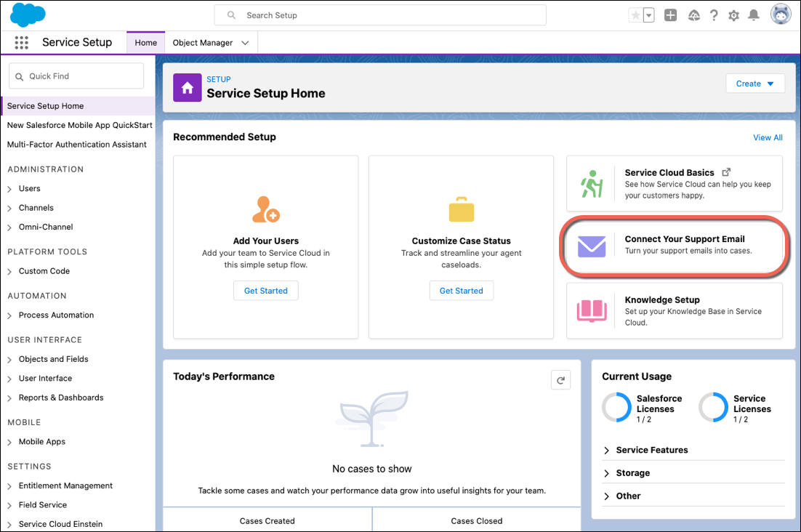Click the purple Setup home icon

(x=188, y=88)
